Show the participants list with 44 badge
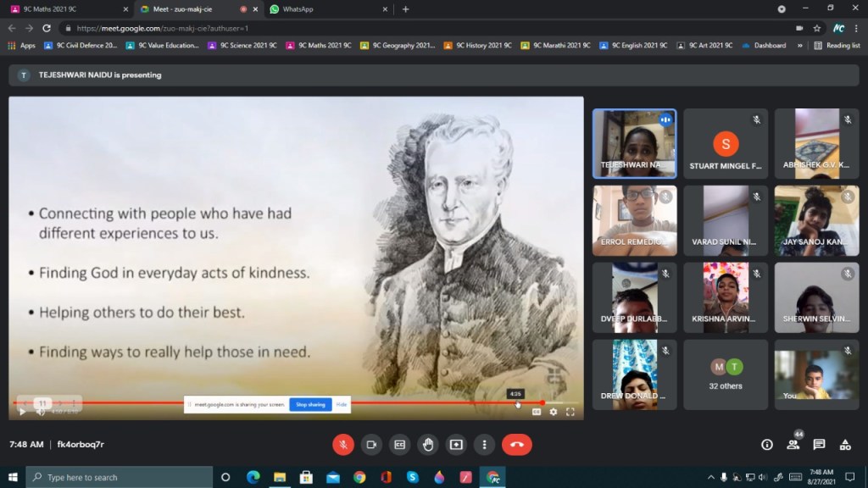This screenshot has width=868, height=488. (x=793, y=444)
